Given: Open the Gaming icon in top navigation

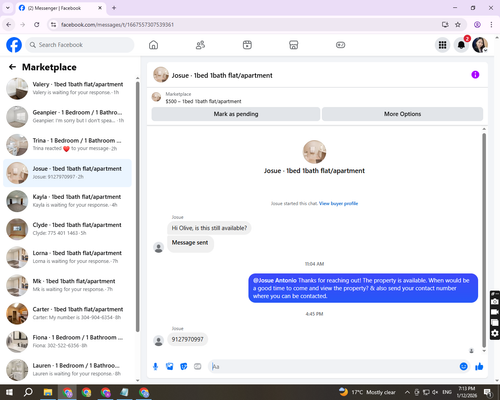Looking at the screenshot, I should (340, 45).
